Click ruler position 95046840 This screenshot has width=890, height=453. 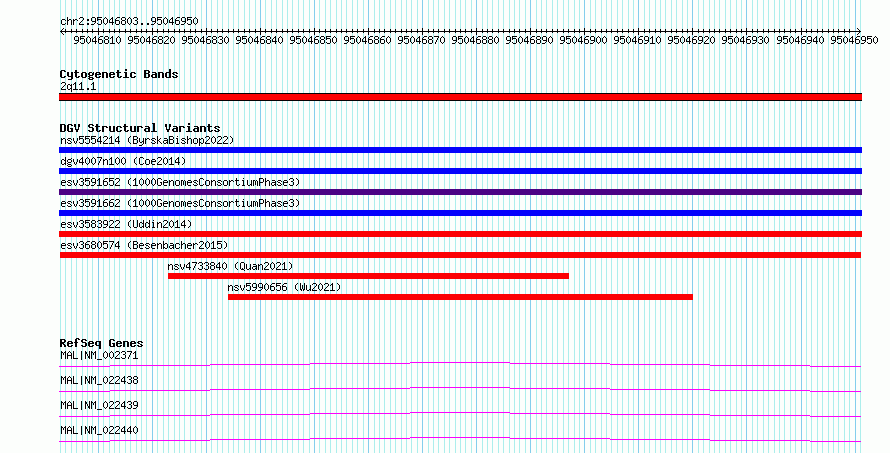pyautogui.click(x=259, y=40)
